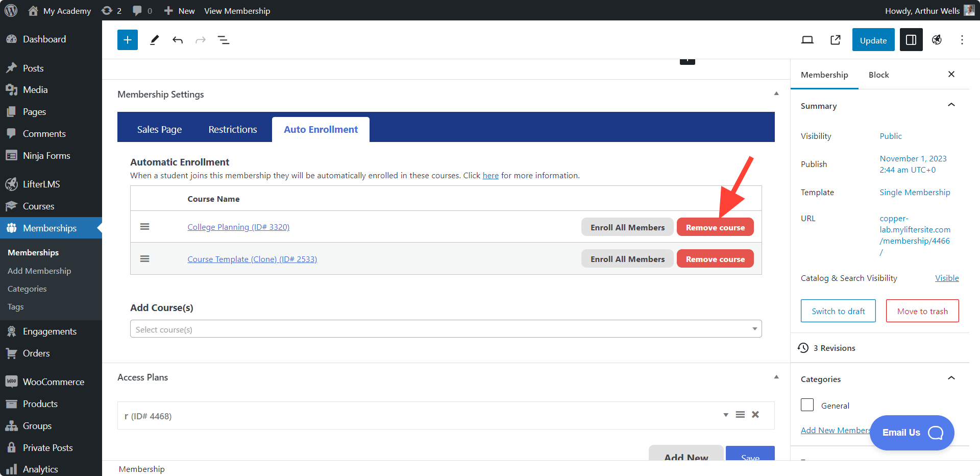The height and width of the screenshot is (476, 980).
Task: Open membership in new tab icon
Action: (x=836, y=40)
